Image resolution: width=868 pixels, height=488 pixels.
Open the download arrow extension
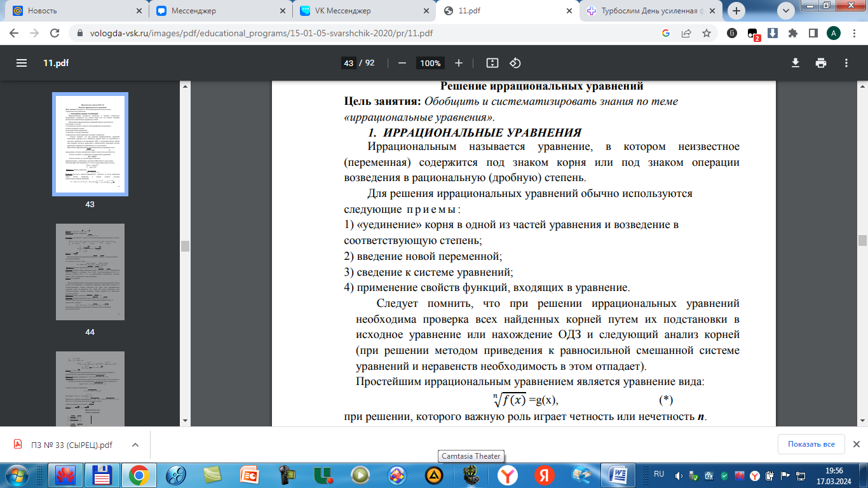[773, 33]
